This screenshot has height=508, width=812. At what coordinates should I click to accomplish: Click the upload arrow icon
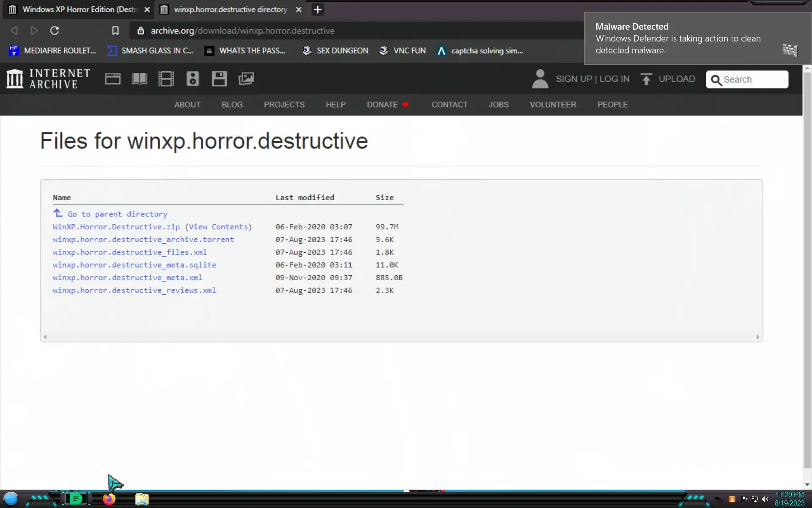point(646,79)
